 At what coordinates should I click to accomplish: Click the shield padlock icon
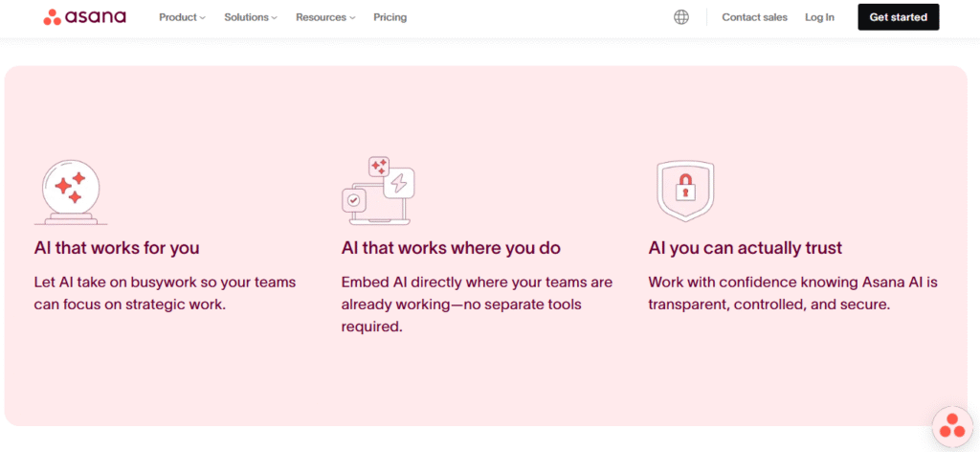click(x=685, y=191)
